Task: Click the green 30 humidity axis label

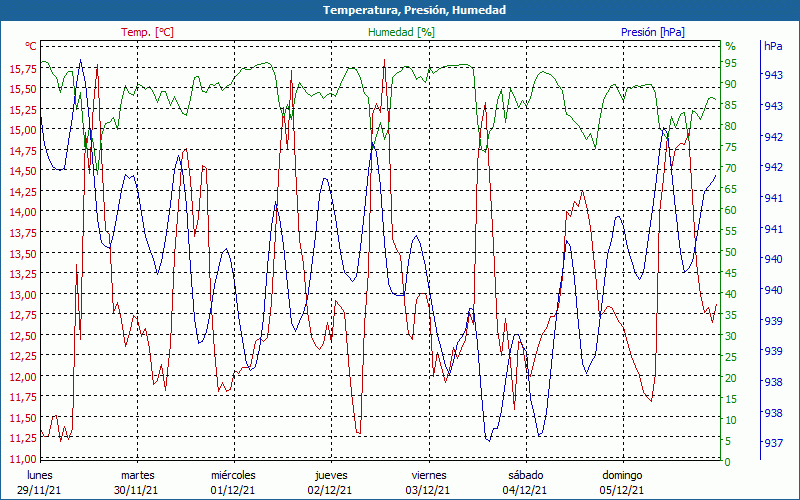Action: pos(731,336)
